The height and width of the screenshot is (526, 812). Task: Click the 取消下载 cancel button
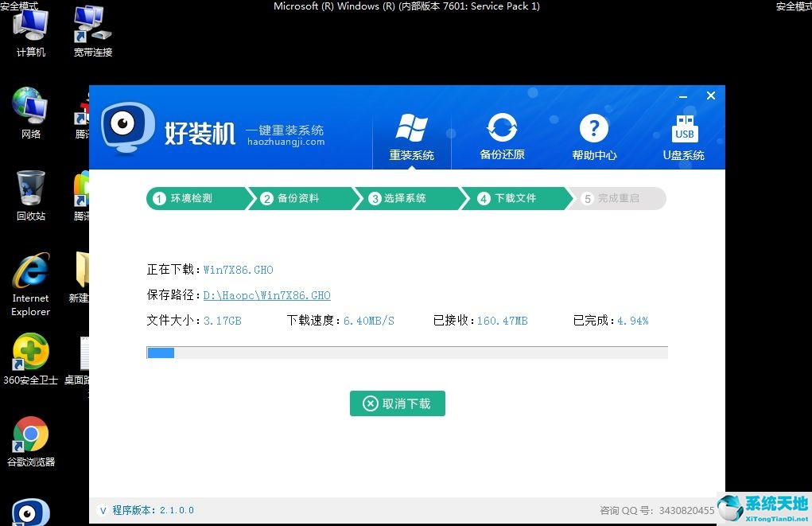pos(397,403)
